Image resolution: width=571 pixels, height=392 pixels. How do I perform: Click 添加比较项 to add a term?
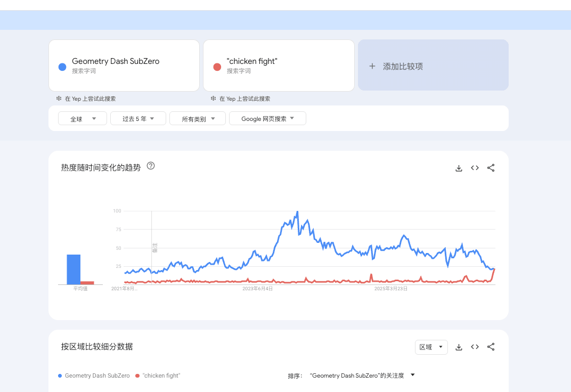(434, 66)
